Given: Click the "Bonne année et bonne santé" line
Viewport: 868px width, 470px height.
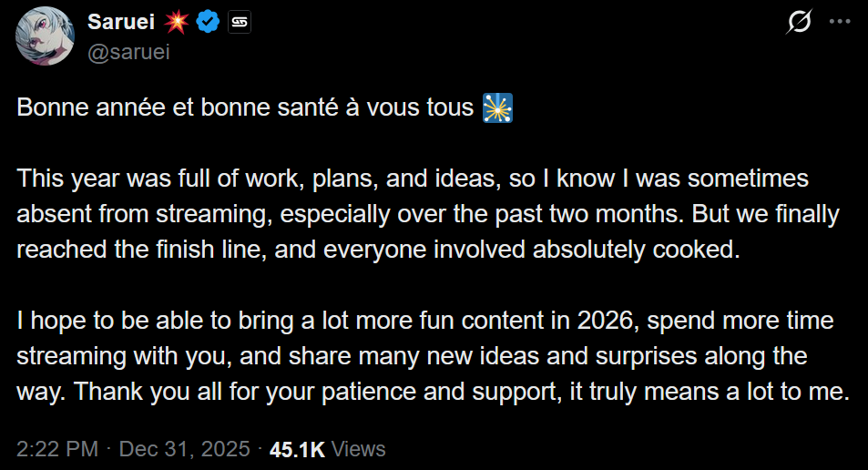Looking at the screenshot, I should 245,107.
